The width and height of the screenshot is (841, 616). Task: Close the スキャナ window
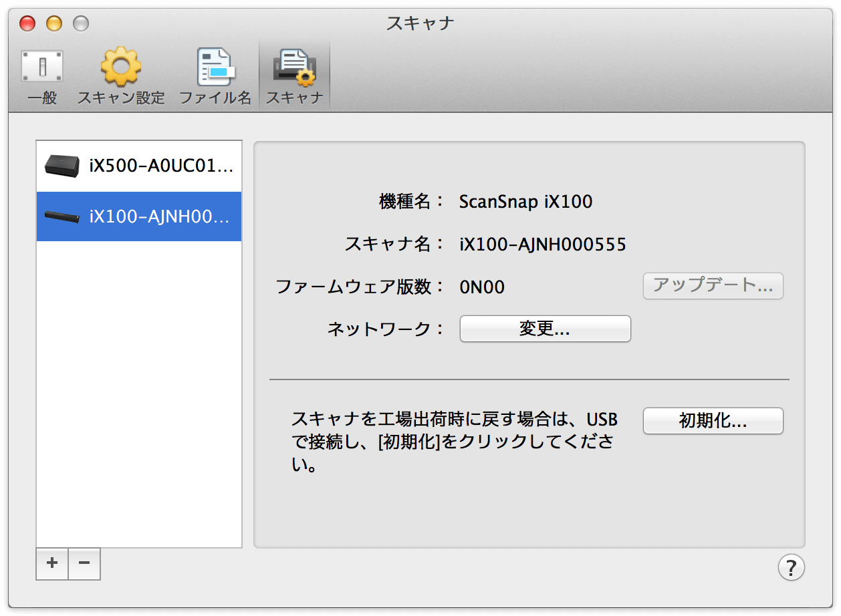click(27, 24)
